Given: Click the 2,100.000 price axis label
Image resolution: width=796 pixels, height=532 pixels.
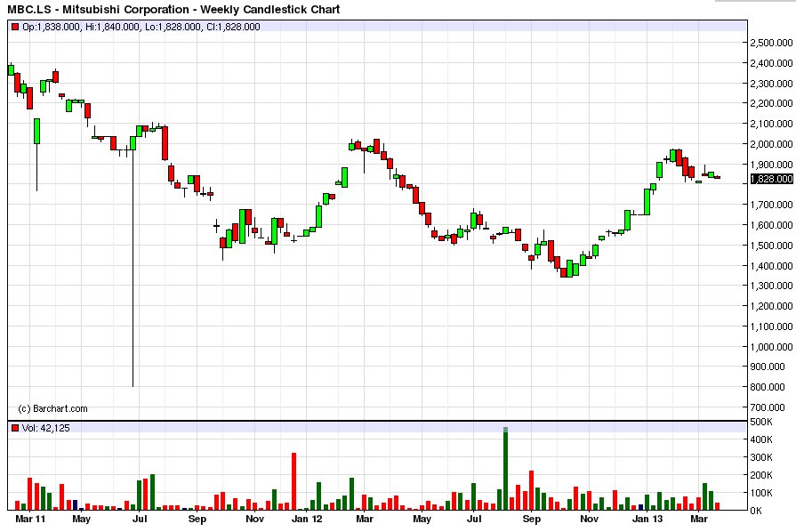Looking at the screenshot, I should point(772,124).
